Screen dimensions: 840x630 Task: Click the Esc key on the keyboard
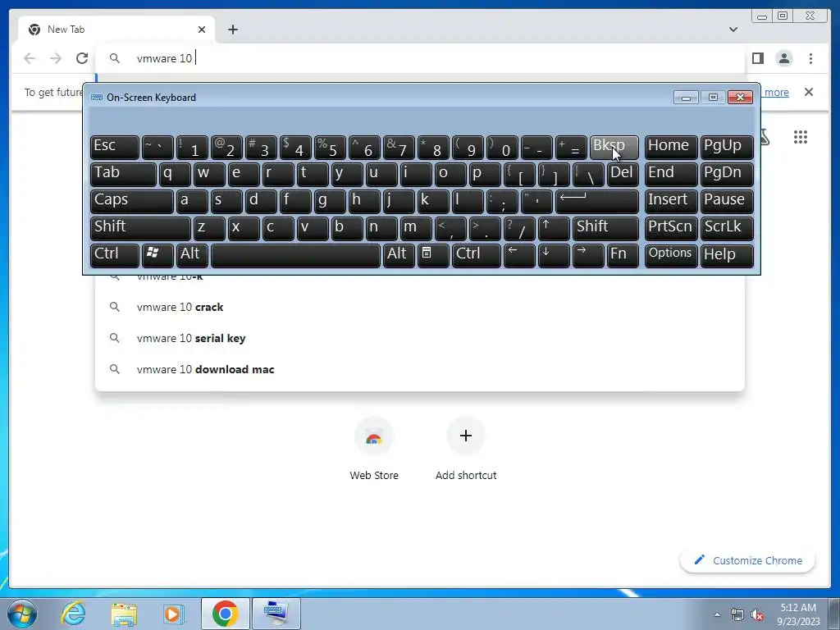point(115,147)
